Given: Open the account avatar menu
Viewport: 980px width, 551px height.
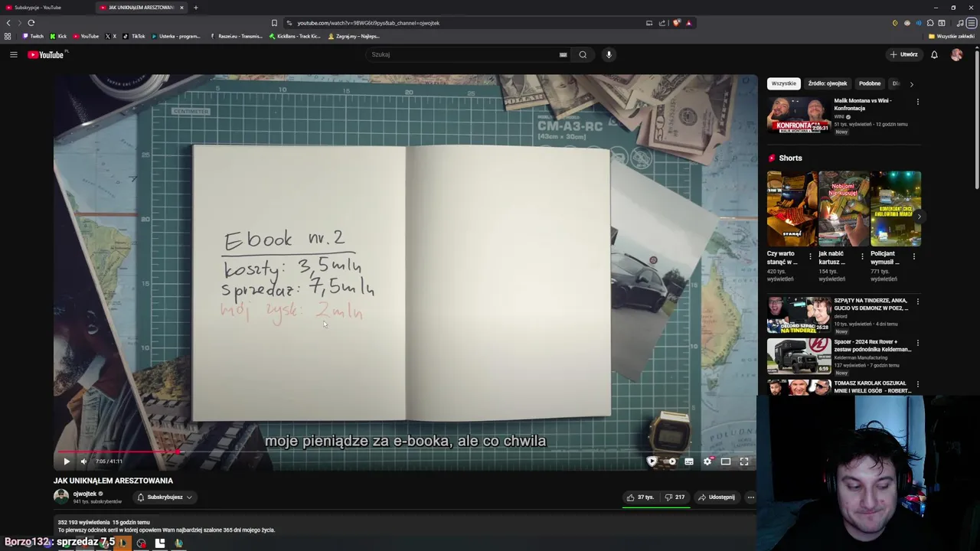Looking at the screenshot, I should tap(956, 54).
